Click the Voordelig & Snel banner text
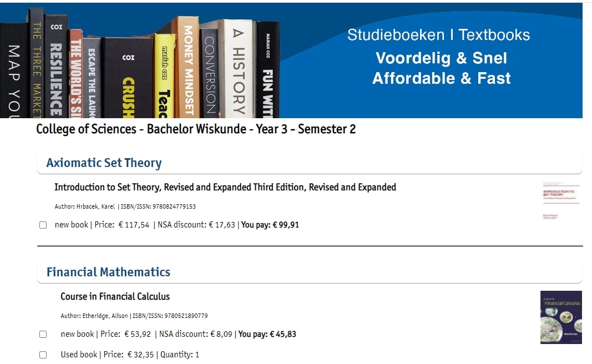 tap(441, 58)
